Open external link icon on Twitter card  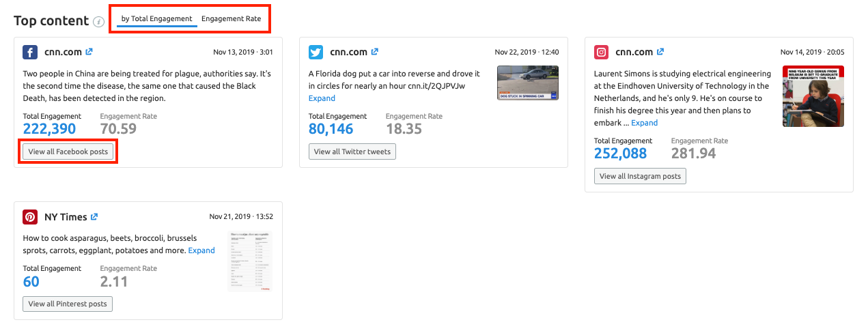point(374,52)
